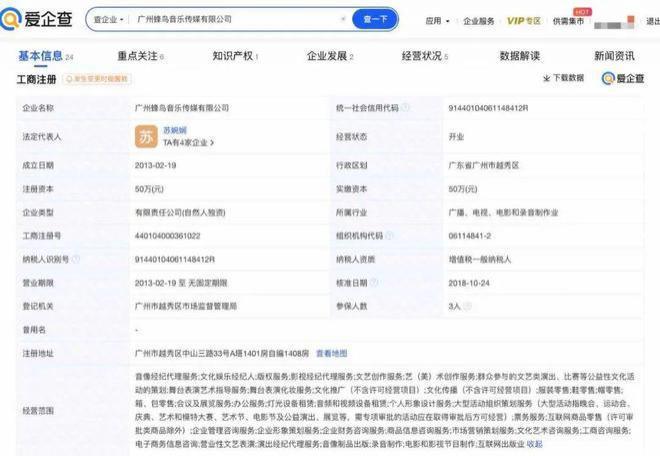Switch to the 基本信息 tab
This screenshot has width=660, height=456.
click(45, 56)
